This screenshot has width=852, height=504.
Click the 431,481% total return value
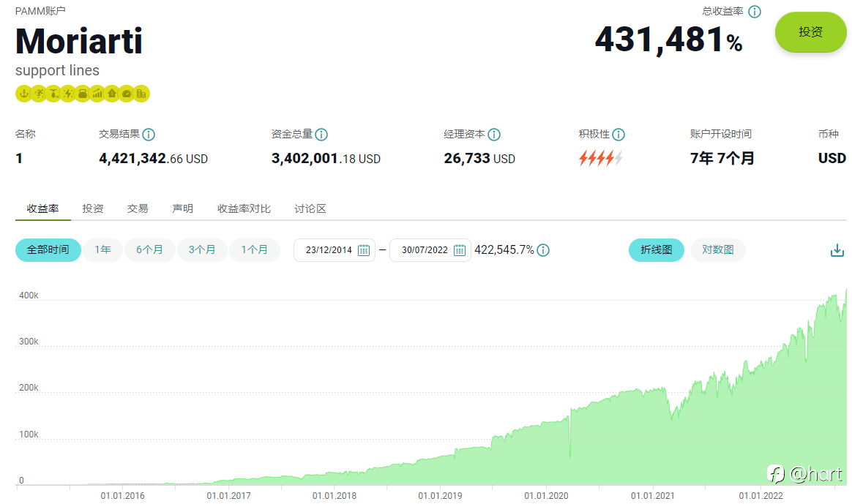click(x=669, y=40)
